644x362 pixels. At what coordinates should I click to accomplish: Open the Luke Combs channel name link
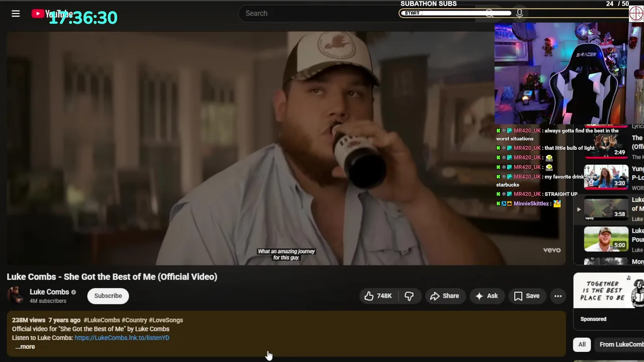click(x=49, y=292)
